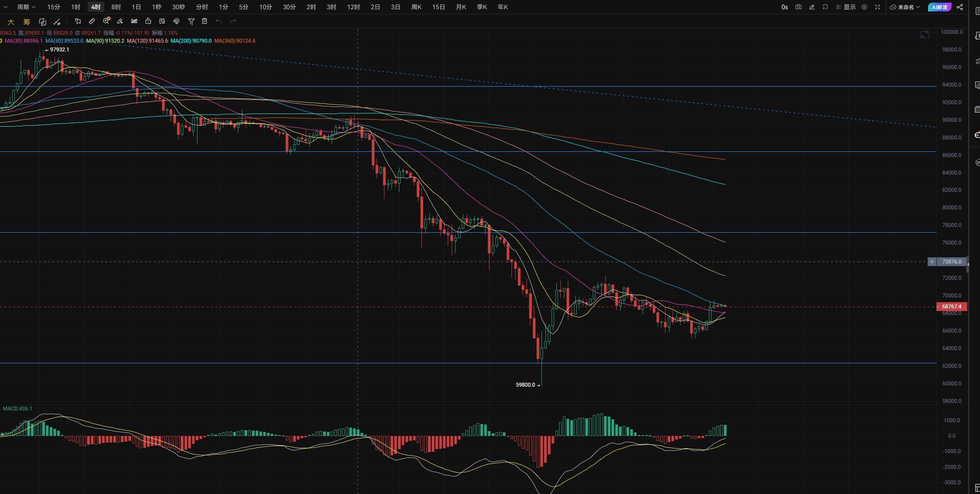Toggle the lock drawings padlock icon
980x494 pixels.
[148, 21]
